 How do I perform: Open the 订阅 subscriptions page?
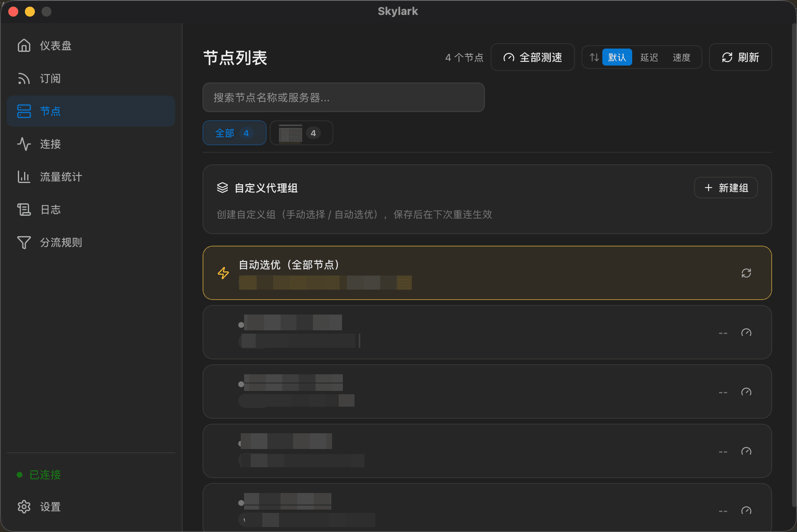pyautogui.click(x=90, y=78)
